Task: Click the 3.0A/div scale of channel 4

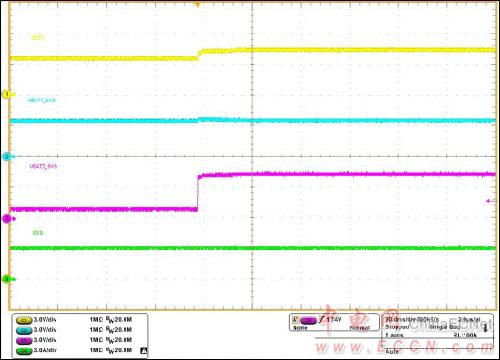Action: (45, 351)
